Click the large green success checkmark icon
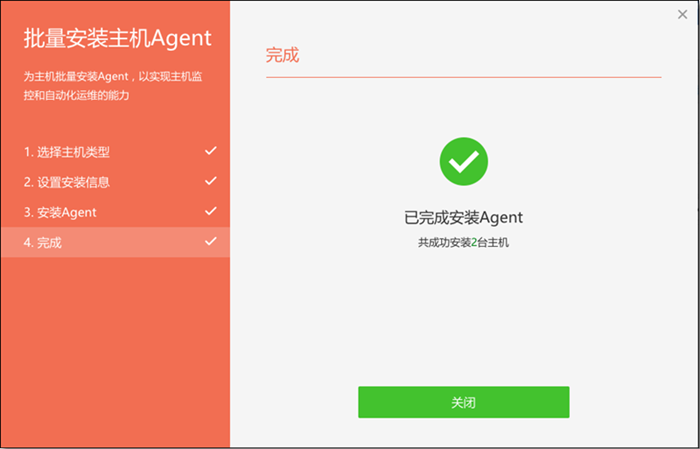 pyautogui.click(x=463, y=161)
